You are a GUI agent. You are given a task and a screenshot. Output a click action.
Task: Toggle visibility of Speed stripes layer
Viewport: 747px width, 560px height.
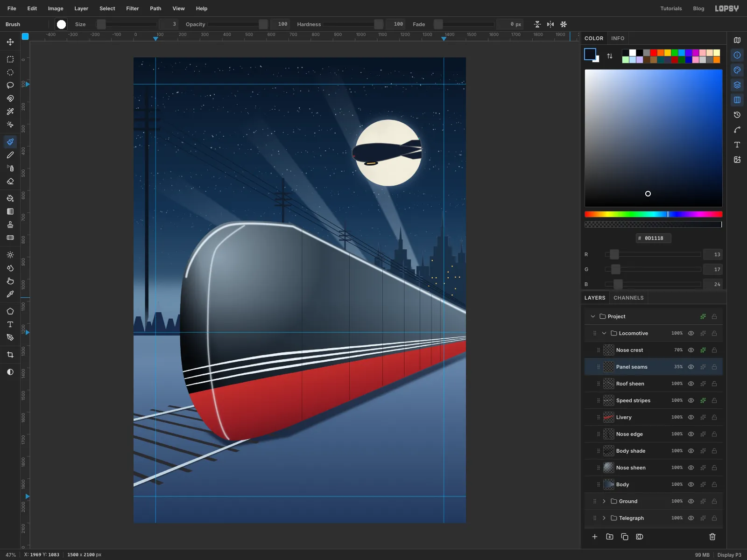point(691,400)
